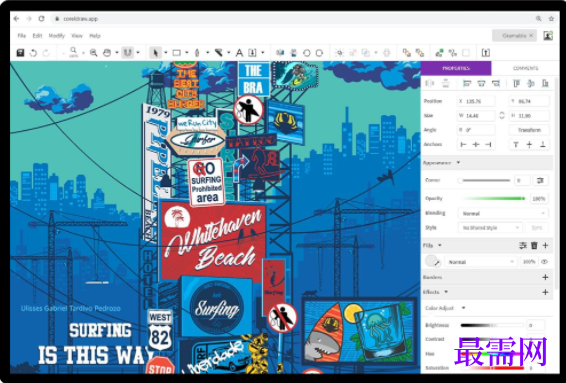Click the Export share icon in toolbar

click(486, 53)
